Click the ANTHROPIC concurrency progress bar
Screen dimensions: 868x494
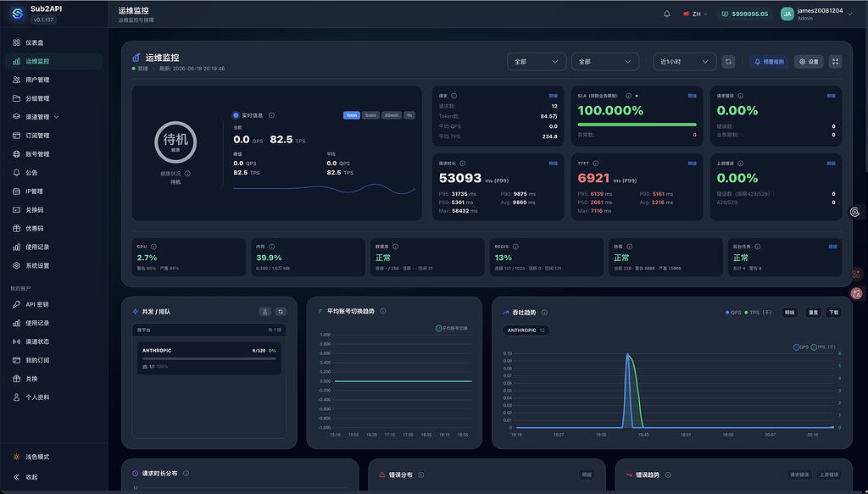209,358
